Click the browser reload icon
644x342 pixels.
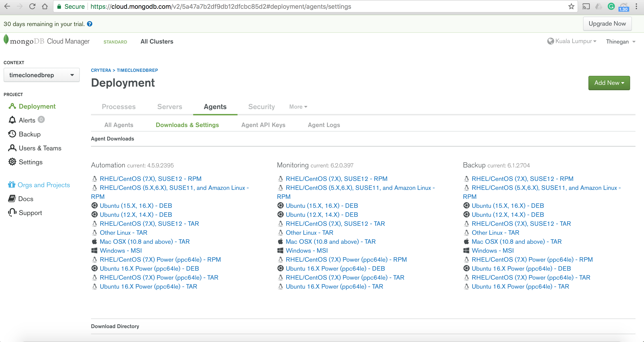point(32,7)
